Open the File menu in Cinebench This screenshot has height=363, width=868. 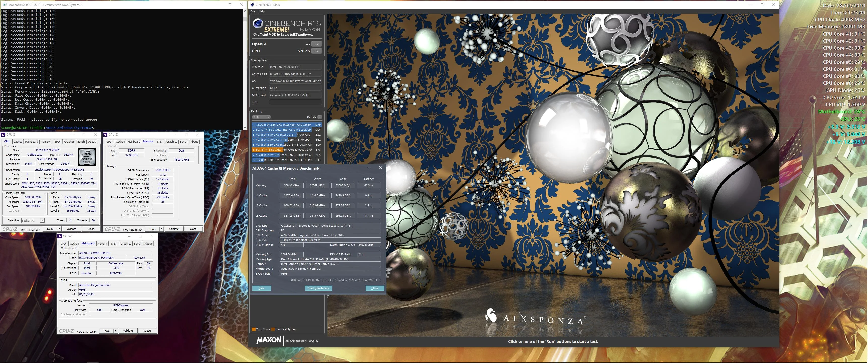coord(252,11)
